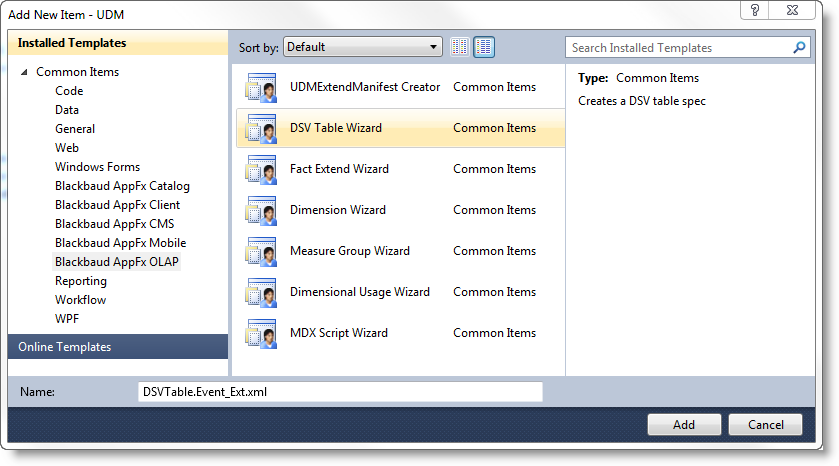Select Measure Group Wizard template name

tap(350, 251)
